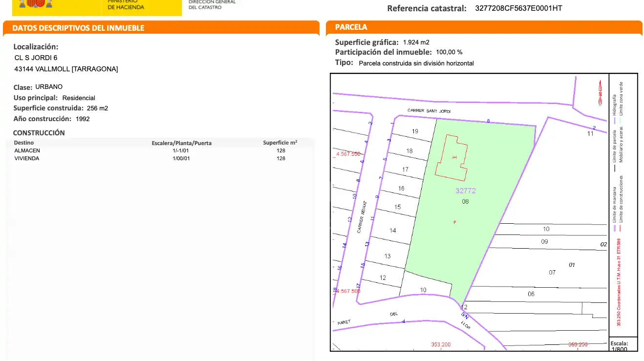Image resolution: width=644 pixels, height=361 pixels.
Task: Click the 'Escala: 1/800' box
Action: [x=623, y=344]
